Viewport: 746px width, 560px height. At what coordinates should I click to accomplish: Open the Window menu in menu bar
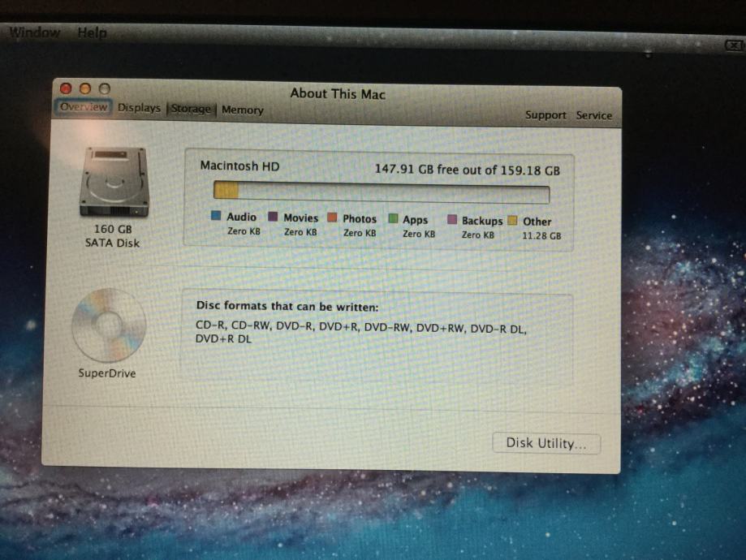tap(35, 32)
